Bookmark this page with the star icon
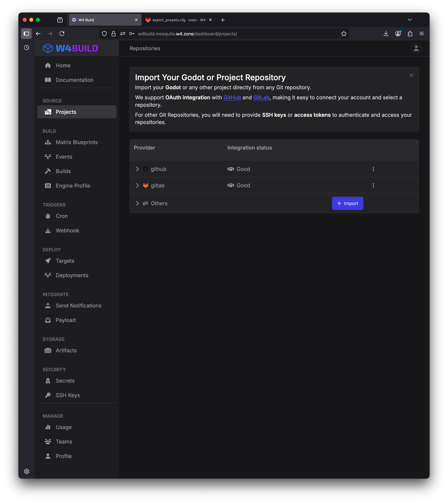The image size is (448, 503). click(344, 34)
